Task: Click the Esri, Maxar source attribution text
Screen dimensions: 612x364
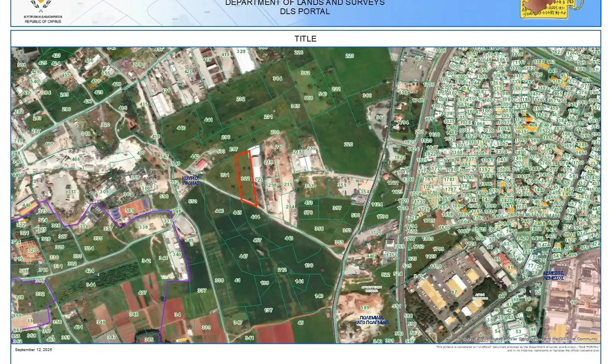Action: [x=530, y=339]
